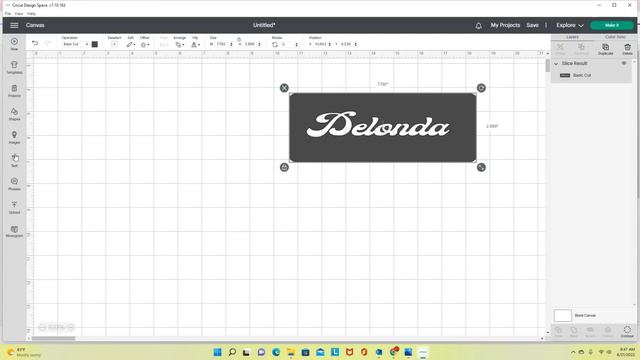Switch to the Layers tab
Screen dimensions: 640x360
tap(572, 37)
